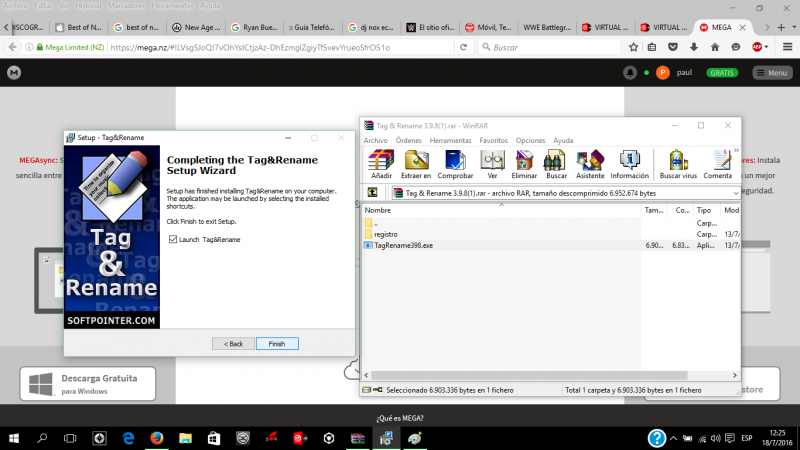The width and height of the screenshot is (800, 450).
Task: Click the < Back button in Setup
Action: [233, 344]
